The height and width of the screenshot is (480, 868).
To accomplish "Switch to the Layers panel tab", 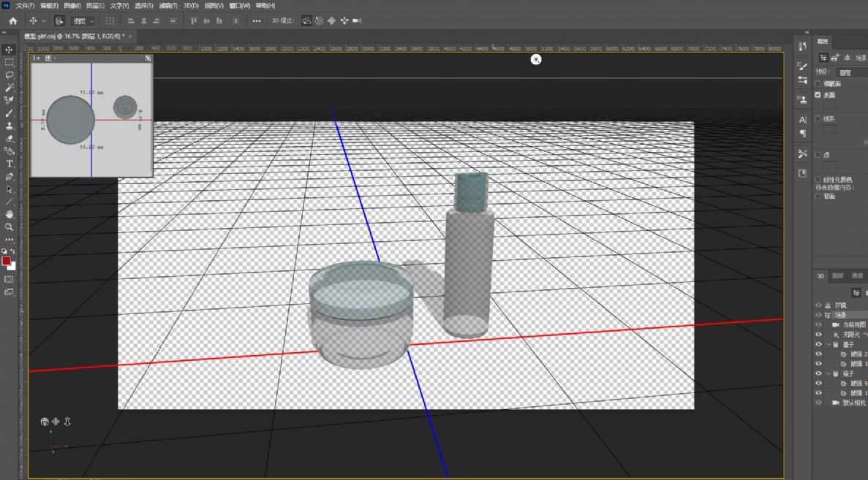I will point(837,275).
